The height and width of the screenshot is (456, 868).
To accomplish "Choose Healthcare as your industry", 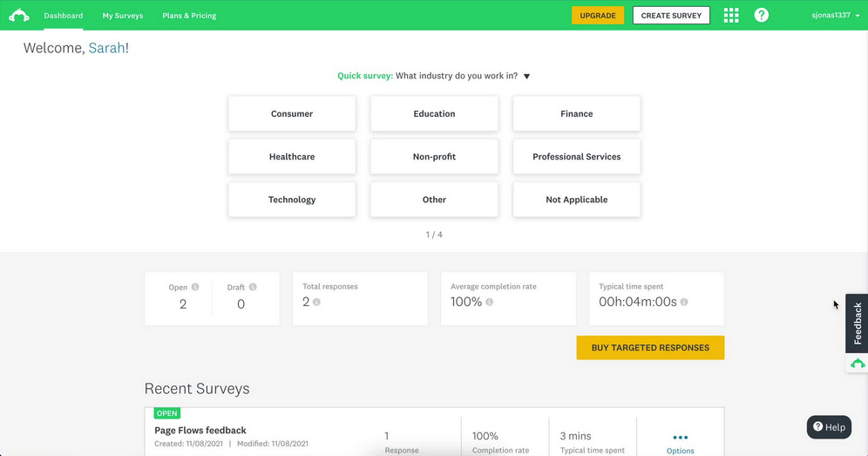I will 292,157.
